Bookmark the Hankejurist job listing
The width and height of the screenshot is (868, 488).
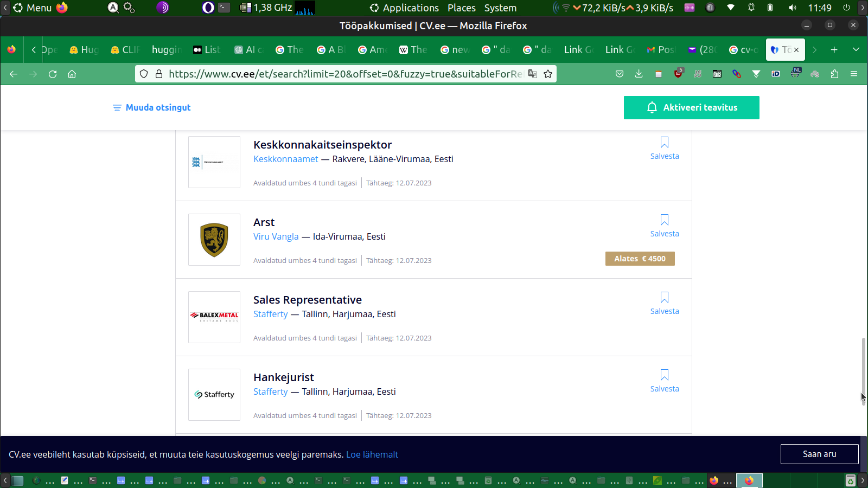click(665, 381)
